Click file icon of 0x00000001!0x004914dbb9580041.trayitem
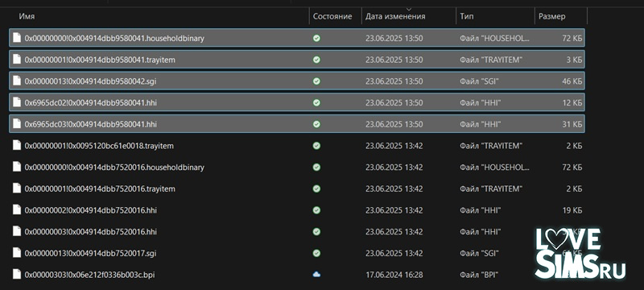This screenshot has width=644, height=290. click(17, 59)
